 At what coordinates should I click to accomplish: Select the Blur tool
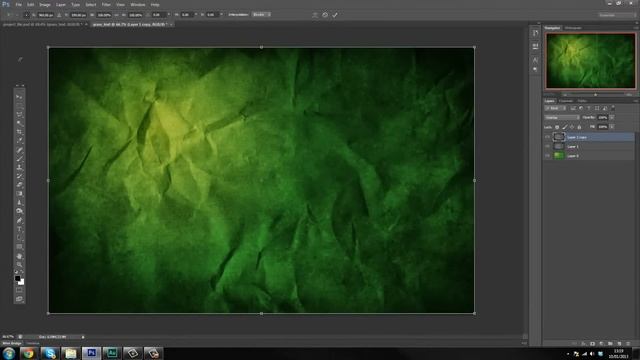[19, 202]
